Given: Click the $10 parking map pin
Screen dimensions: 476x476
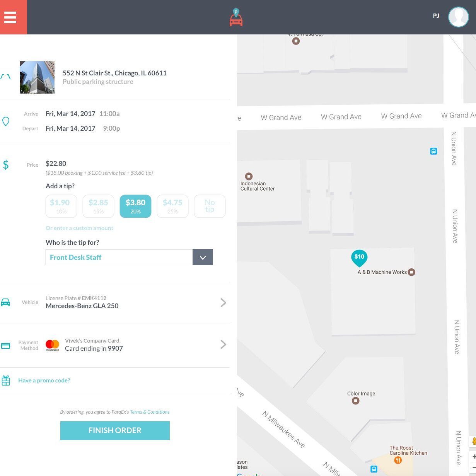Looking at the screenshot, I should pos(359,258).
